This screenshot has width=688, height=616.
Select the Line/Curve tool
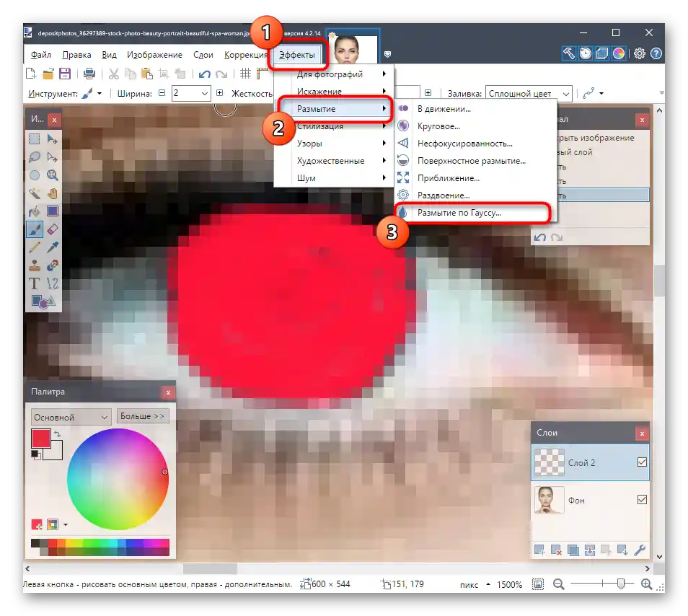click(53, 283)
